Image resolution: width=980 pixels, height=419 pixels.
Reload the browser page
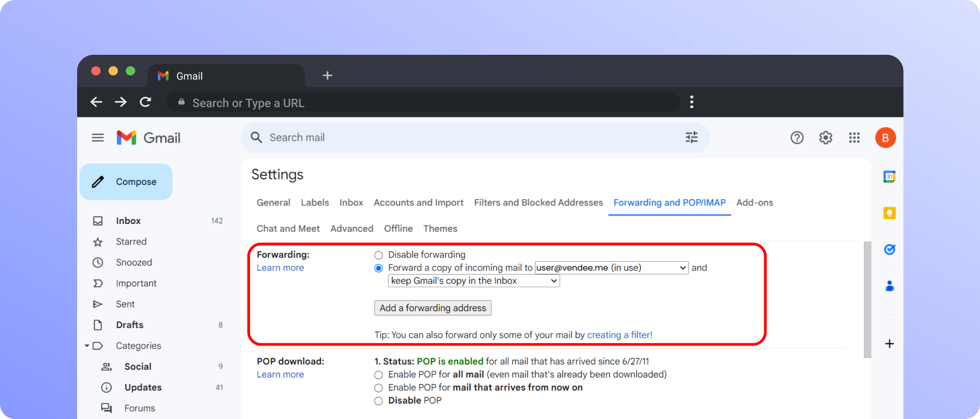145,102
